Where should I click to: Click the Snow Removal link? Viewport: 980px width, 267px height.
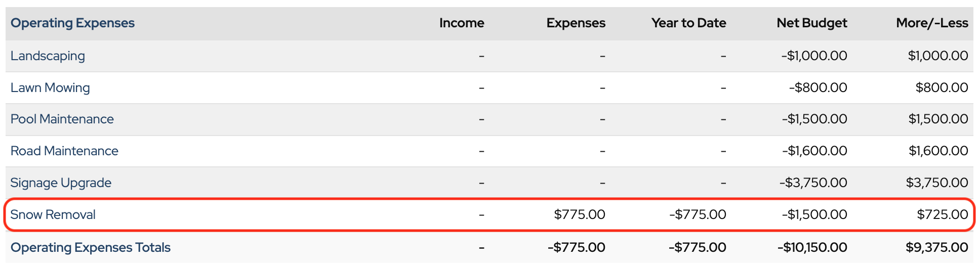point(53,214)
